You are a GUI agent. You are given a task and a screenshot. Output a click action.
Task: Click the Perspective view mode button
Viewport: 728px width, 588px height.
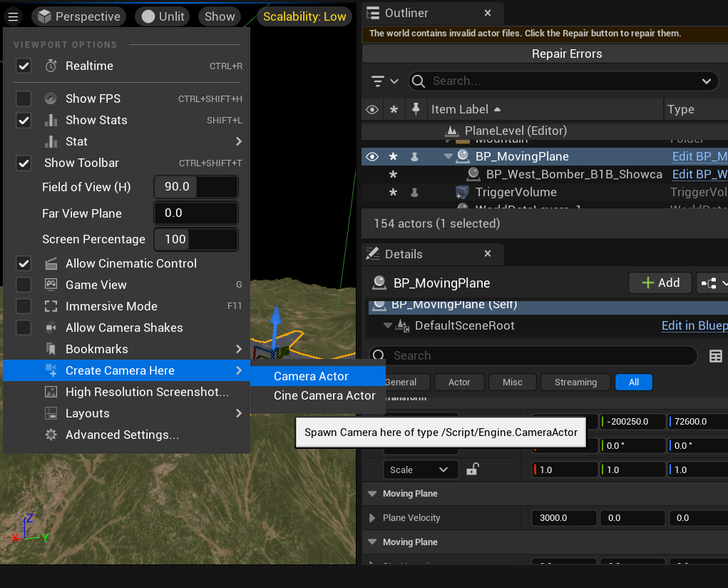tap(78, 16)
